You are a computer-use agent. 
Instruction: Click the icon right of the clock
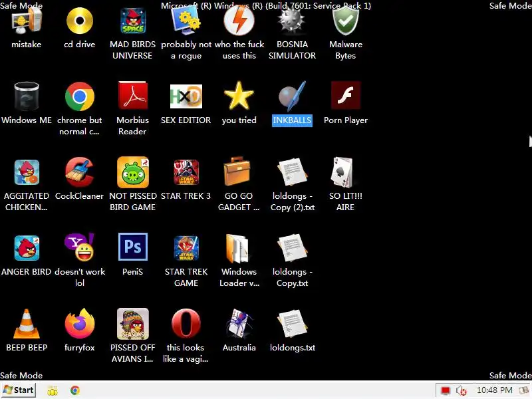[x=525, y=390]
